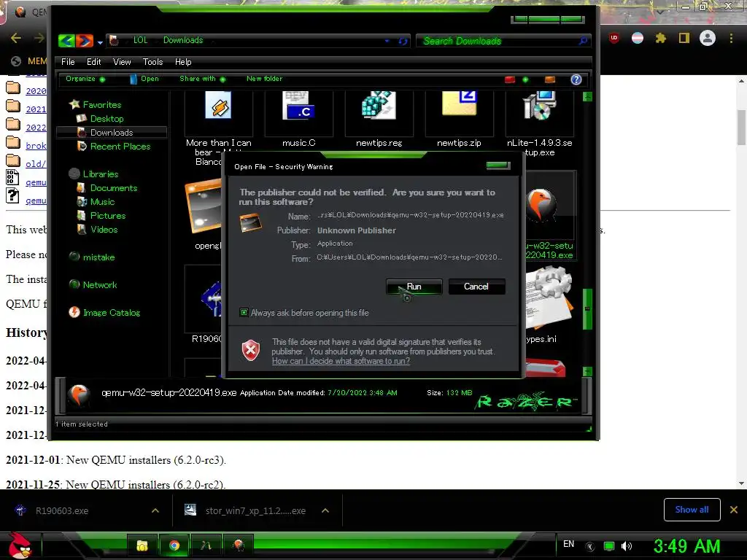
Task: Open the Angry Birds start button
Action: 20,545
